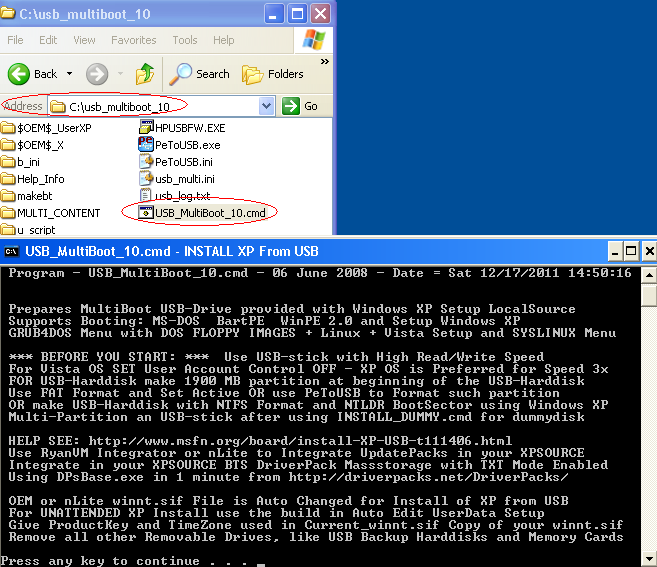Click the Back navigation arrow
The image size is (657, 567).
(33, 74)
